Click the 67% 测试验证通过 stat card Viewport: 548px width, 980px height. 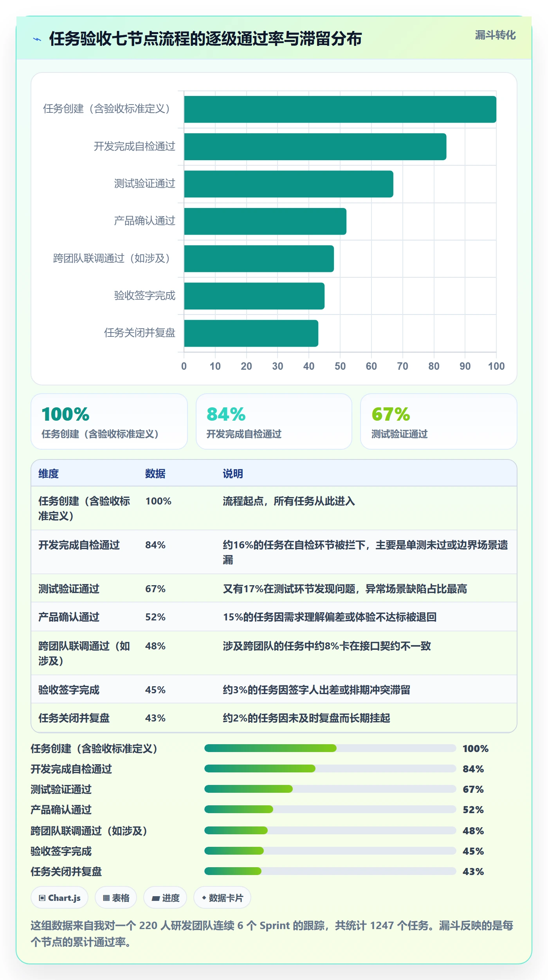(439, 421)
